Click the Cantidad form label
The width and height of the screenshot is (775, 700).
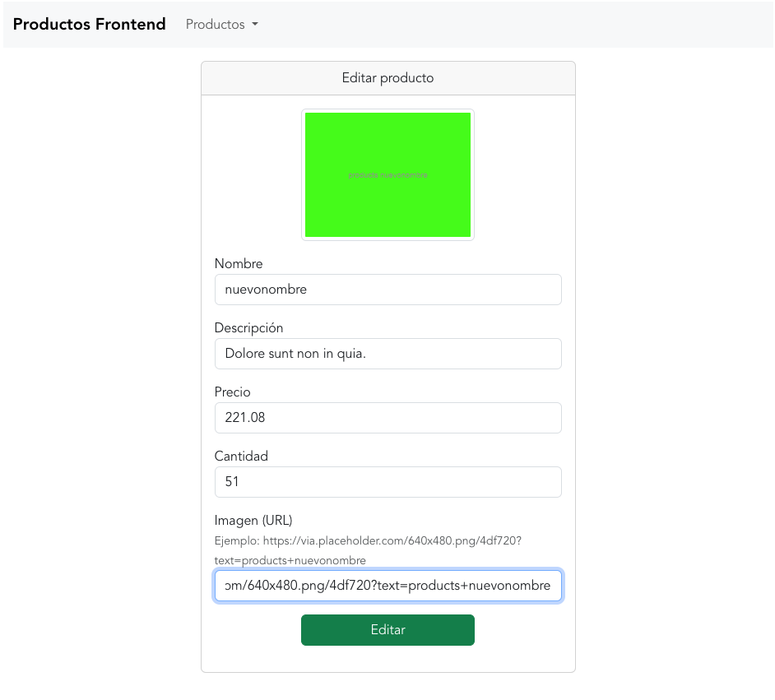(x=241, y=456)
